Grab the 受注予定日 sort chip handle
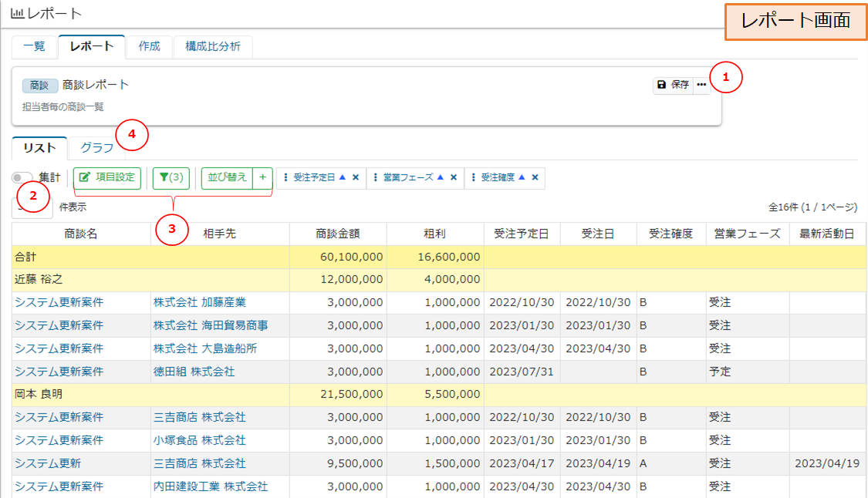 click(x=285, y=177)
